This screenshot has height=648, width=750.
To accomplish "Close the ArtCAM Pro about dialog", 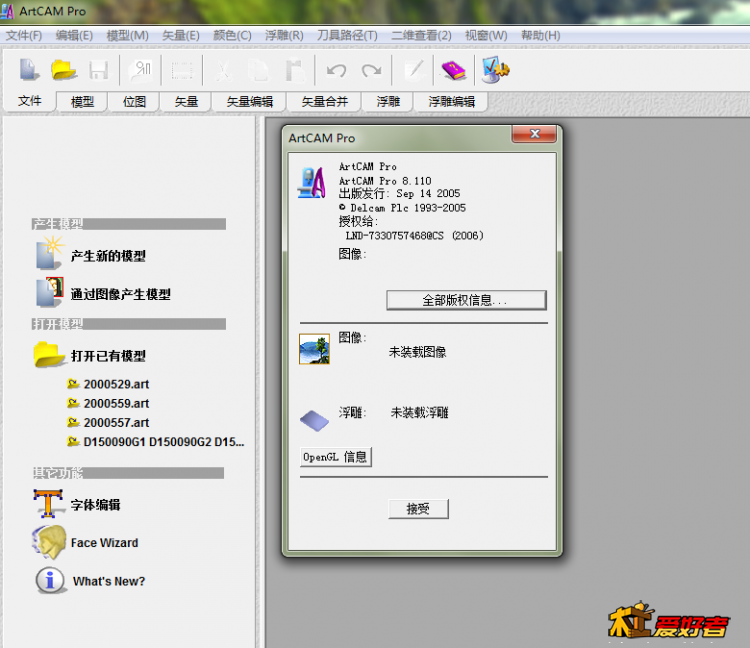I will [534, 134].
